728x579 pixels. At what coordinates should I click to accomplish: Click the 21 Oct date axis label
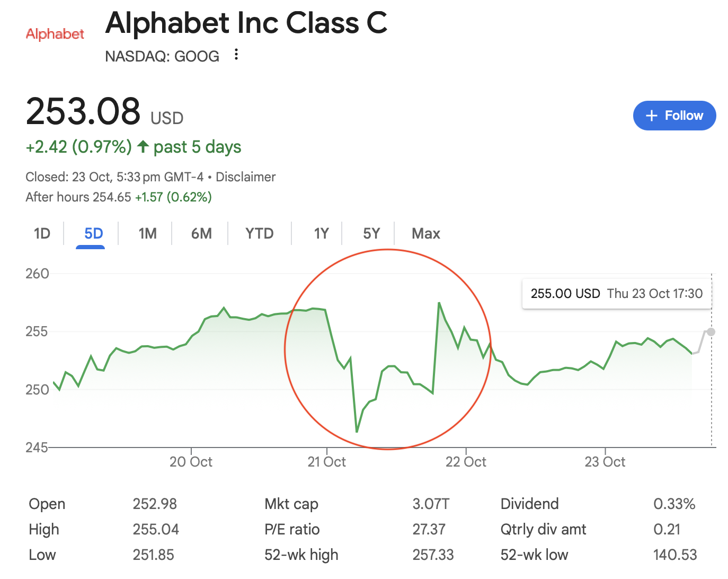click(x=326, y=462)
